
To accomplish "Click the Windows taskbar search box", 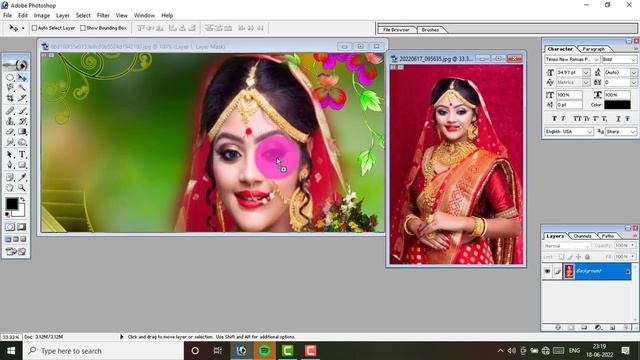I will 104,351.
